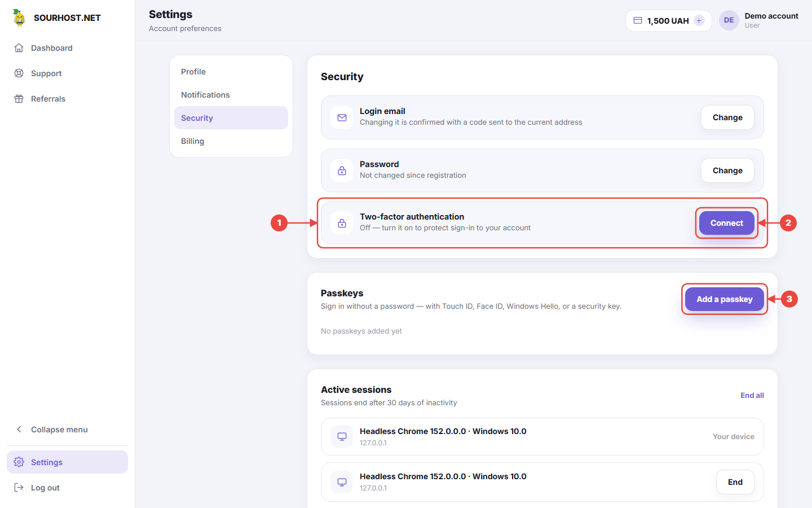
Task: Click the End all sessions link
Action: coord(752,395)
